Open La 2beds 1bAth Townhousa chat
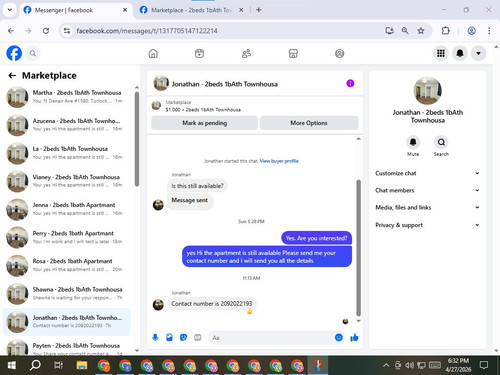Viewport: 500px width, 375px height. [x=67, y=153]
